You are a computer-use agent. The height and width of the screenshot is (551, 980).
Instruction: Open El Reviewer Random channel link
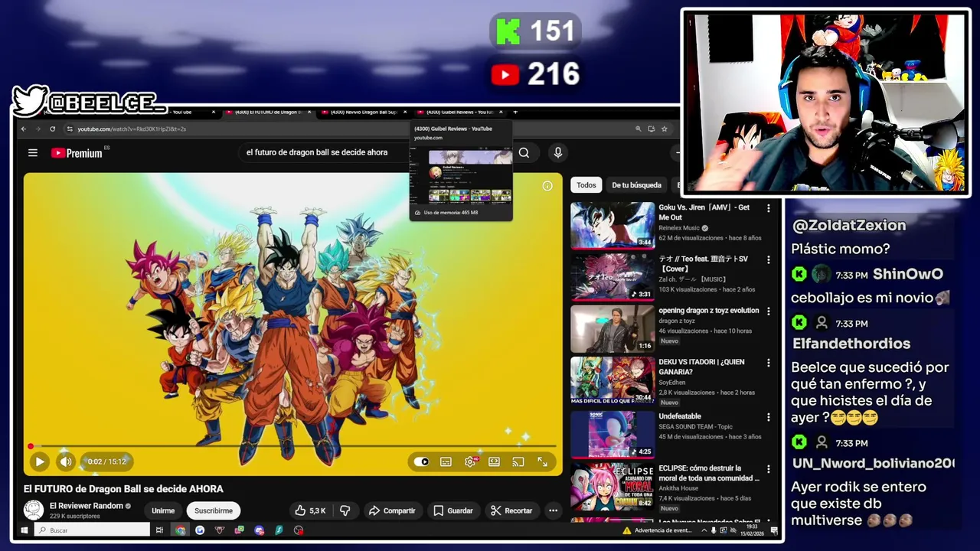(x=86, y=506)
